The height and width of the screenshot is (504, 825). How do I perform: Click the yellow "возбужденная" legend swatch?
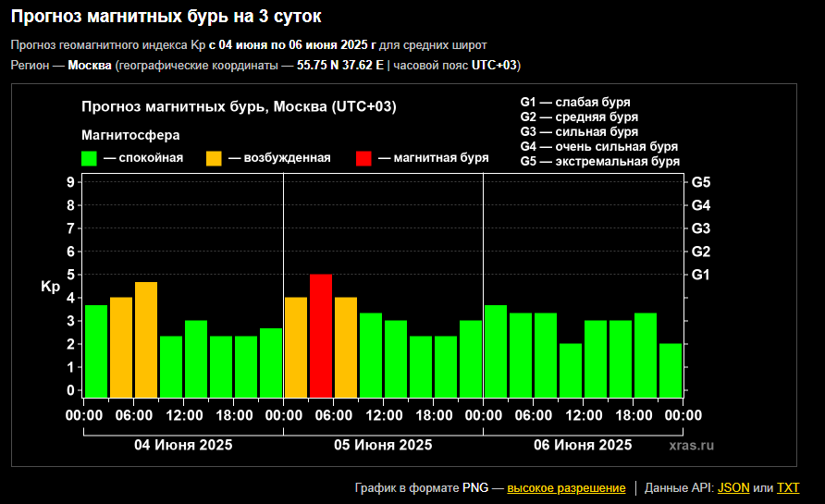pos(214,158)
